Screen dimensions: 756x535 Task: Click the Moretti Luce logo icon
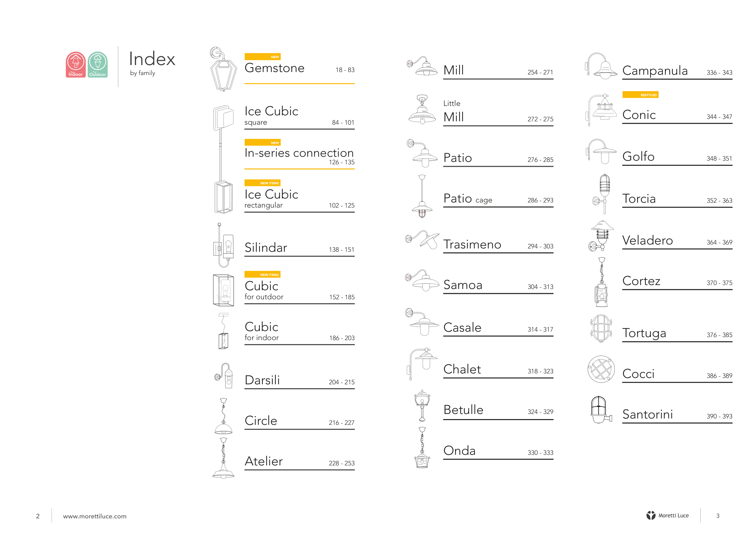pos(651,515)
